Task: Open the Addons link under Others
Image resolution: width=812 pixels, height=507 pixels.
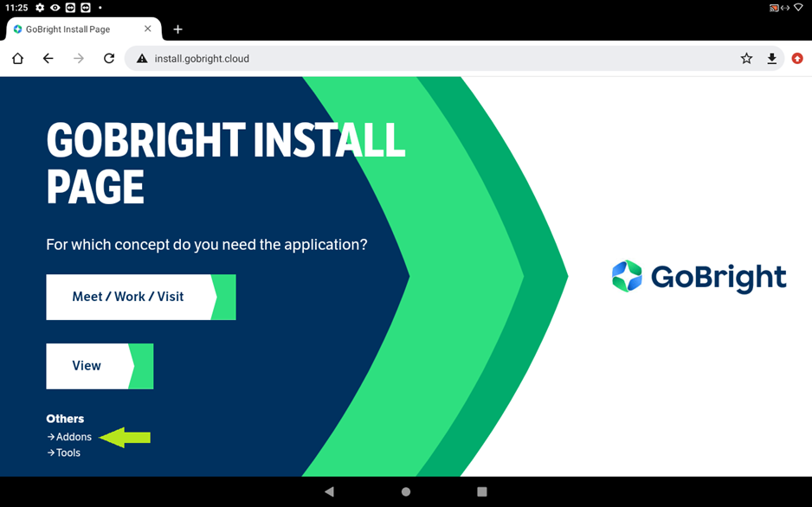Action: (69, 437)
